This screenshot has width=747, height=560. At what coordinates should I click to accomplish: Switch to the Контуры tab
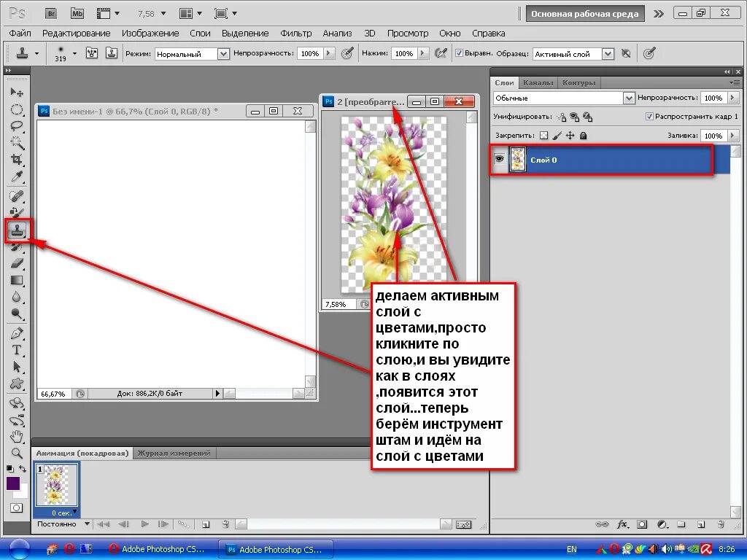578,82
